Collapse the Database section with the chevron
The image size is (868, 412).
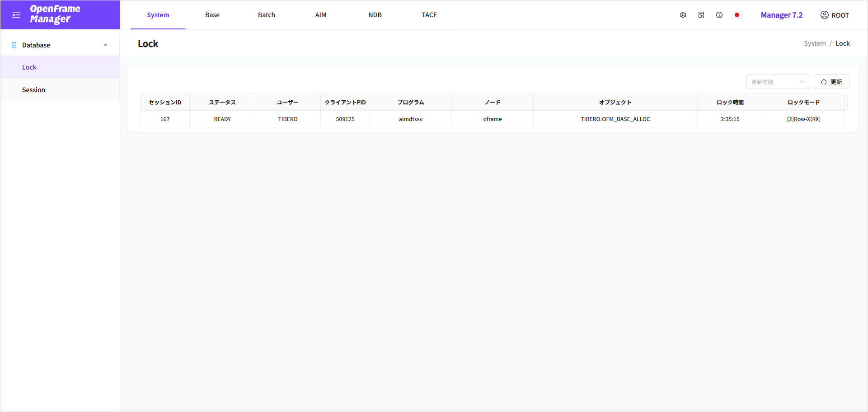coord(105,45)
